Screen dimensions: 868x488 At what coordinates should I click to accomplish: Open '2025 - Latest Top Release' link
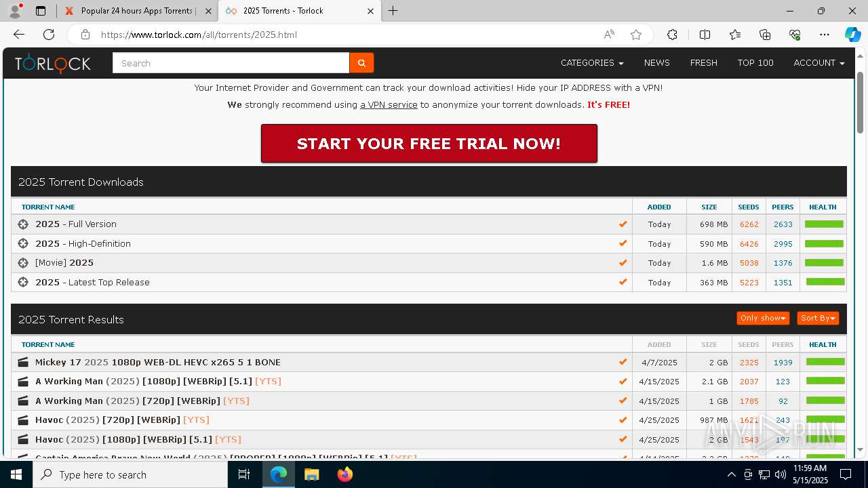(x=92, y=283)
